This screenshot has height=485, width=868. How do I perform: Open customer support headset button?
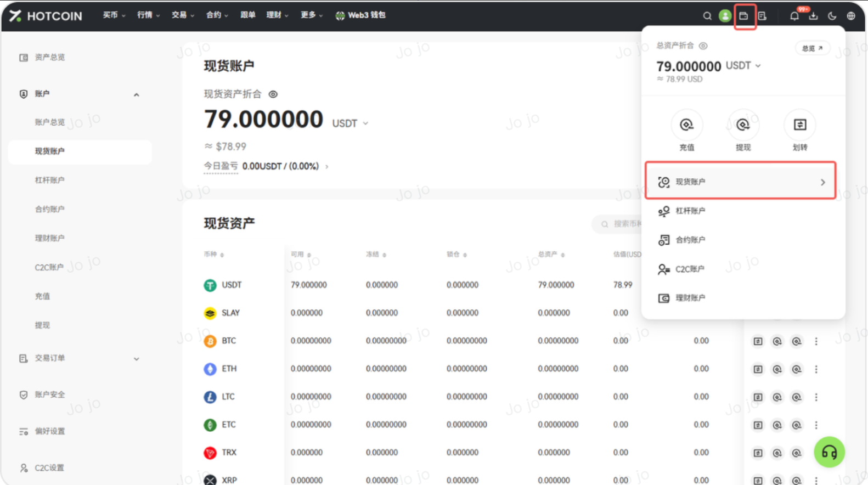click(x=829, y=452)
